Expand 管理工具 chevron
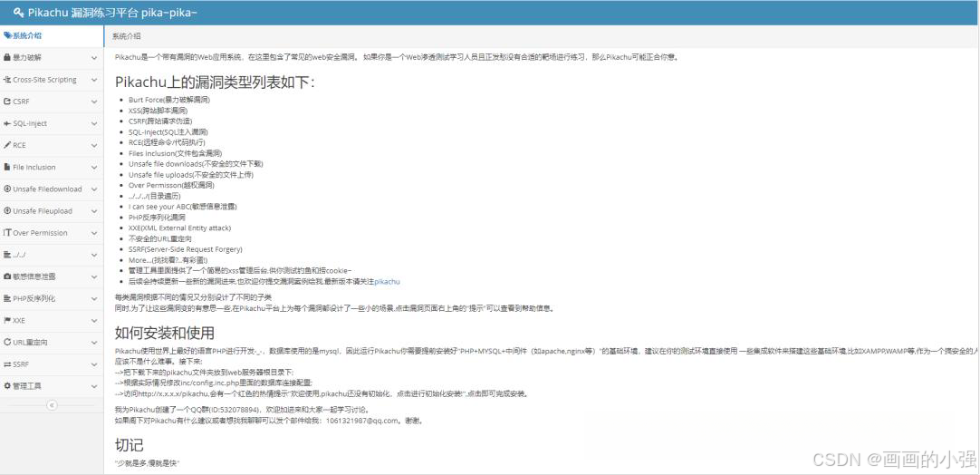Screen dimensions: 980x475 tap(94, 386)
